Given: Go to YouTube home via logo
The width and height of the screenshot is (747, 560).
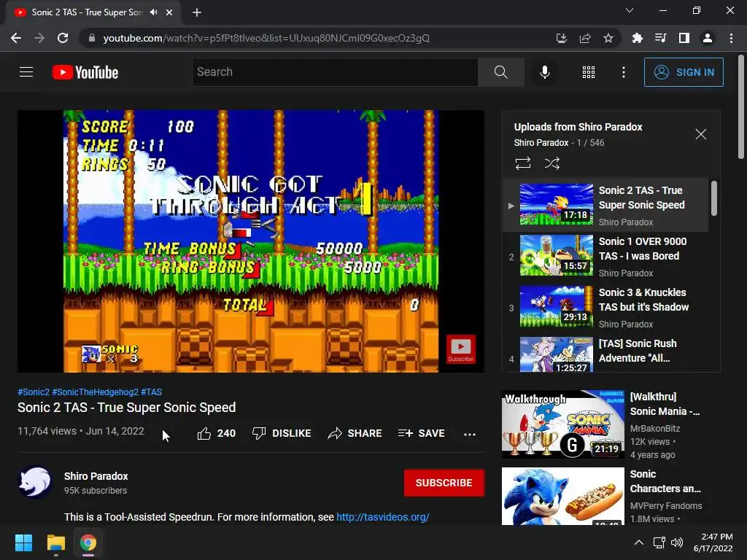Looking at the screenshot, I should [x=85, y=72].
